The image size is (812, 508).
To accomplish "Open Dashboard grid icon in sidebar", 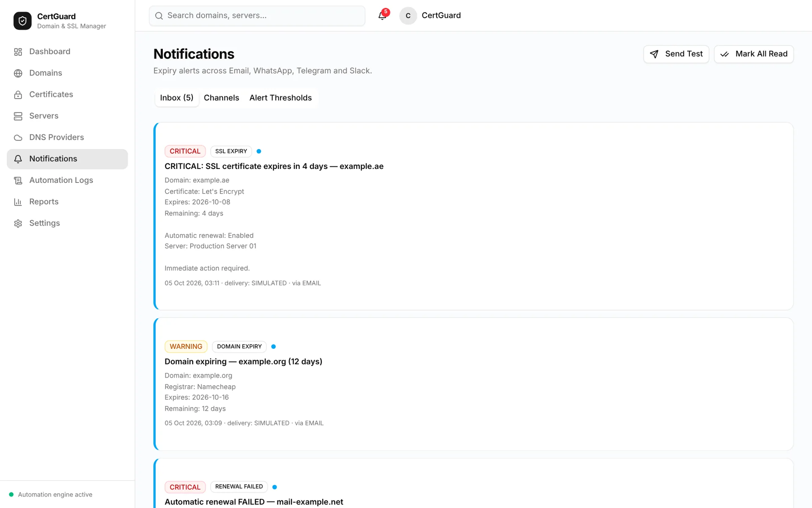I will tap(18, 52).
